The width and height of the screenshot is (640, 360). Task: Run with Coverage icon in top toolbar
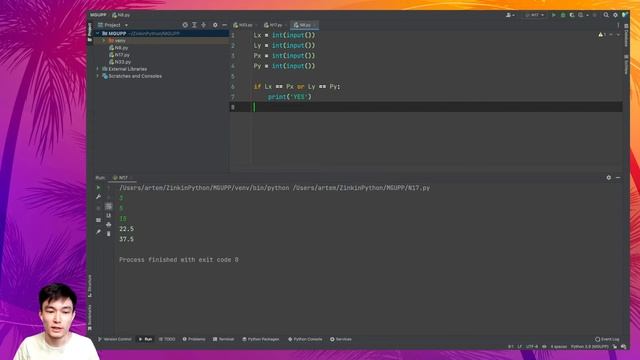(572, 15)
